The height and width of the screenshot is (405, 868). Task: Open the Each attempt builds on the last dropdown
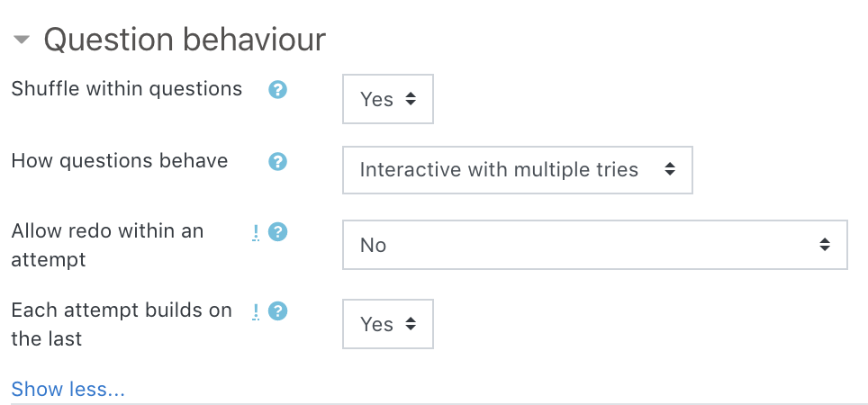387,324
